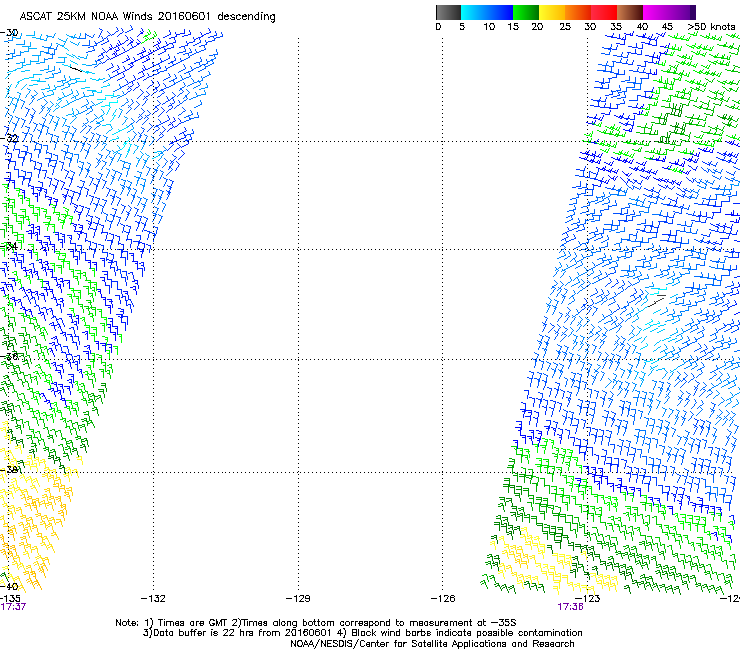Image resolution: width=740 pixels, height=650 pixels.
Task: Click the "15" label under the color bar
Action: point(513,27)
